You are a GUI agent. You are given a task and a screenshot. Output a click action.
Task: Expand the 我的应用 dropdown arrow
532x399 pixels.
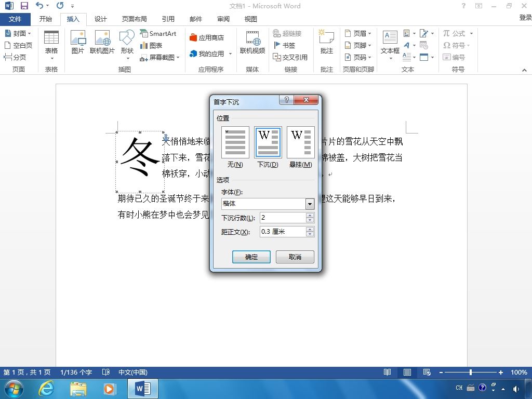(x=230, y=54)
